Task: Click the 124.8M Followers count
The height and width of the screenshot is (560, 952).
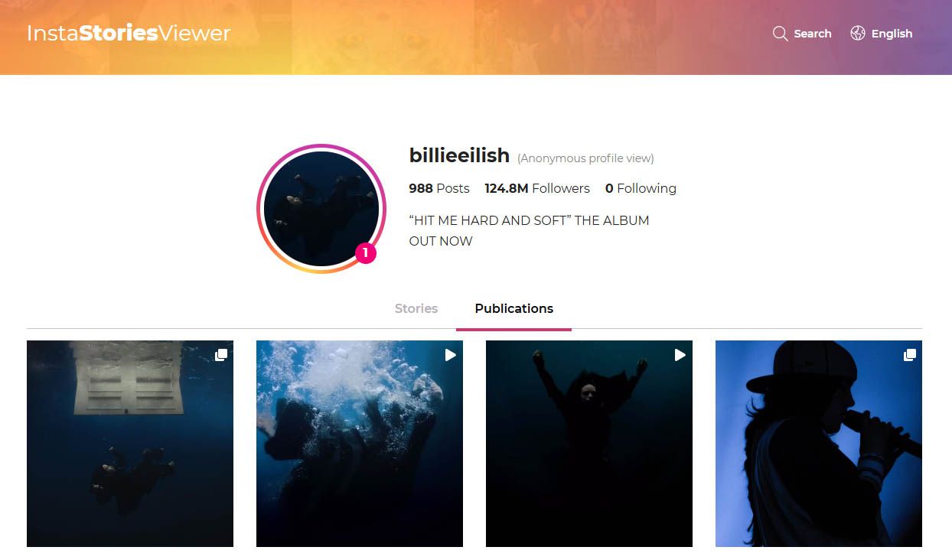Action: point(537,188)
